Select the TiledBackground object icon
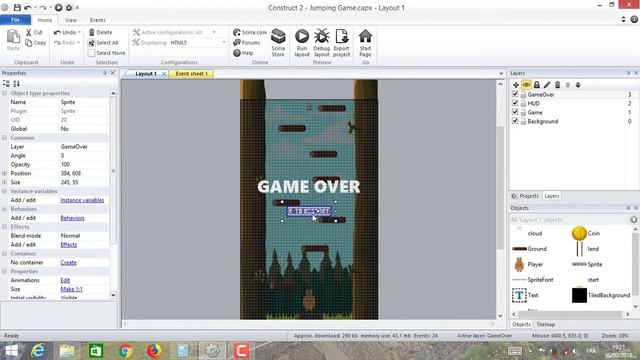 pos(579,295)
